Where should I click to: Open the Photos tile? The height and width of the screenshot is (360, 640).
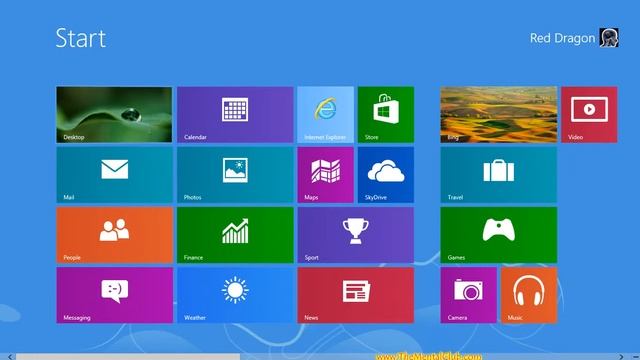(x=235, y=175)
